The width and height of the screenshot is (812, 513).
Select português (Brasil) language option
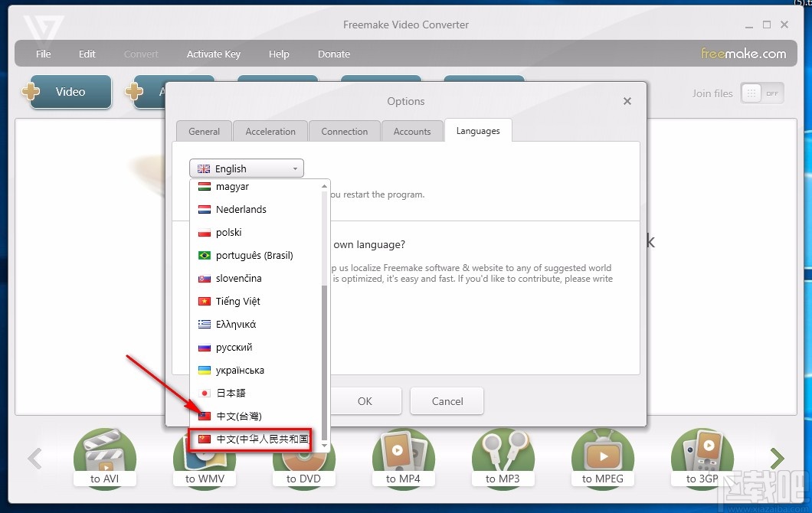[254, 255]
